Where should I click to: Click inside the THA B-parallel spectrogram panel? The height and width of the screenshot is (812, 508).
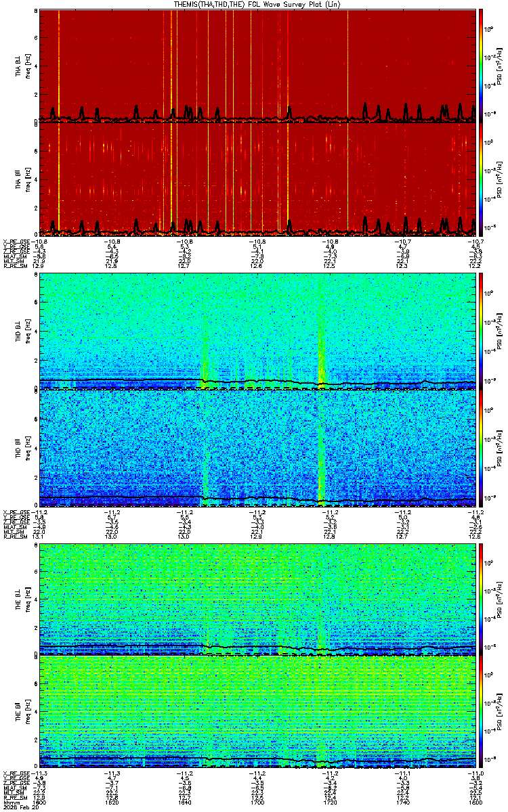pyautogui.click(x=258, y=179)
